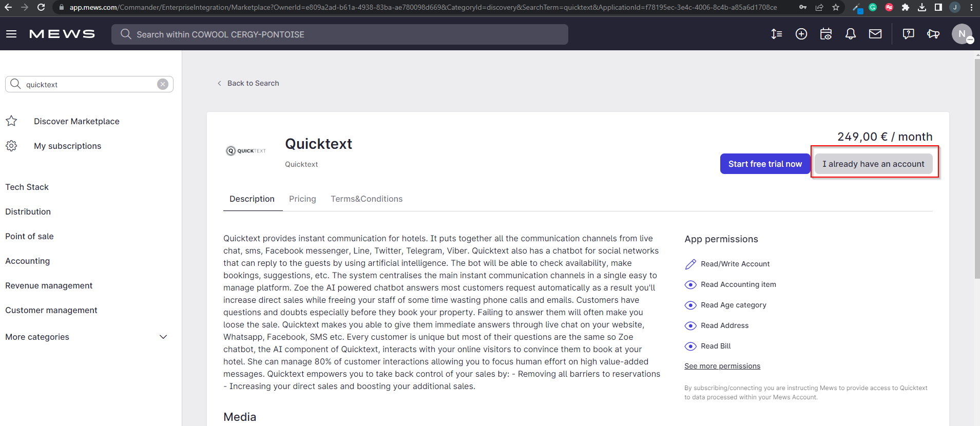Clear the quicktext search field
Viewport: 980px width, 426px height.
pyautogui.click(x=163, y=84)
